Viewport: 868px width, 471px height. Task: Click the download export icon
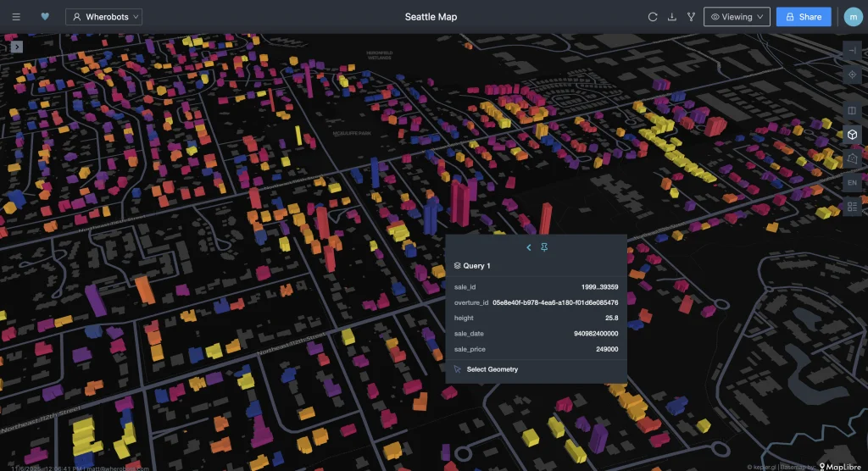[x=672, y=17]
